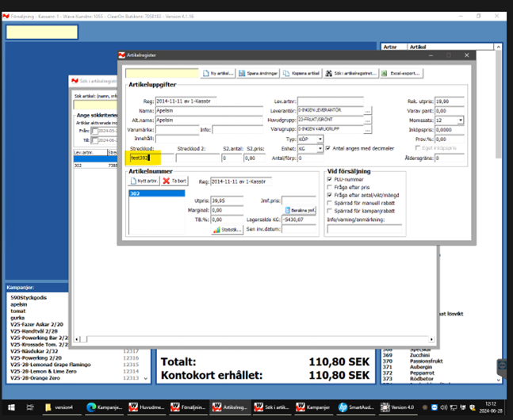The width and height of the screenshot is (513, 420).
Task: Click the Ny artikel toolbar button
Action: click(x=217, y=73)
